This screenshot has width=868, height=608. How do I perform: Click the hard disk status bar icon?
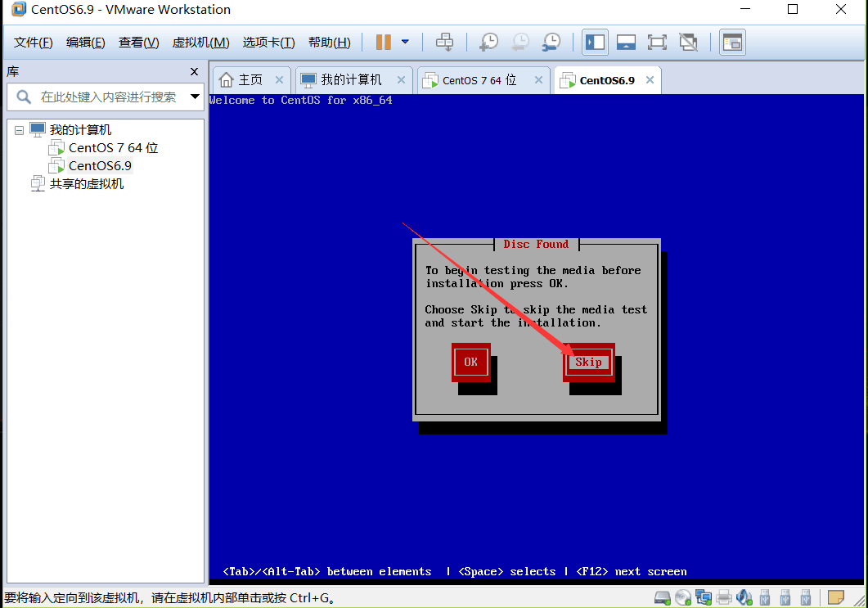(x=662, y=598)
